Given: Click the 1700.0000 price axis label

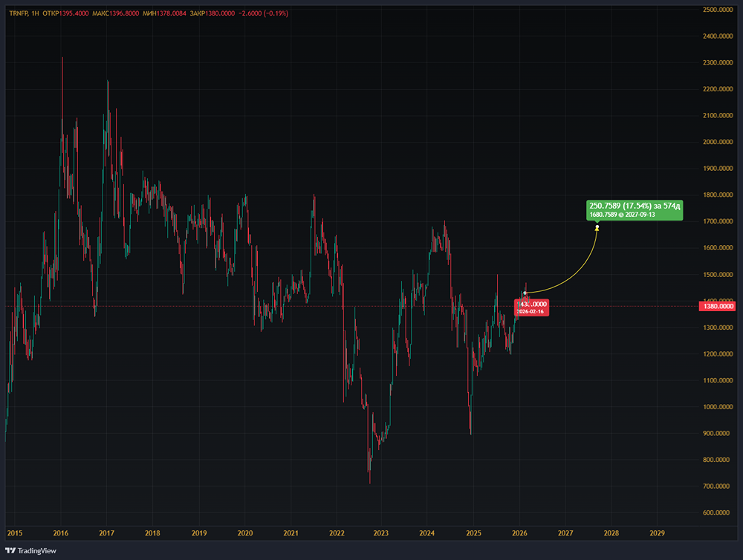Looking at the screenshot, I should (x=718, y=221).
